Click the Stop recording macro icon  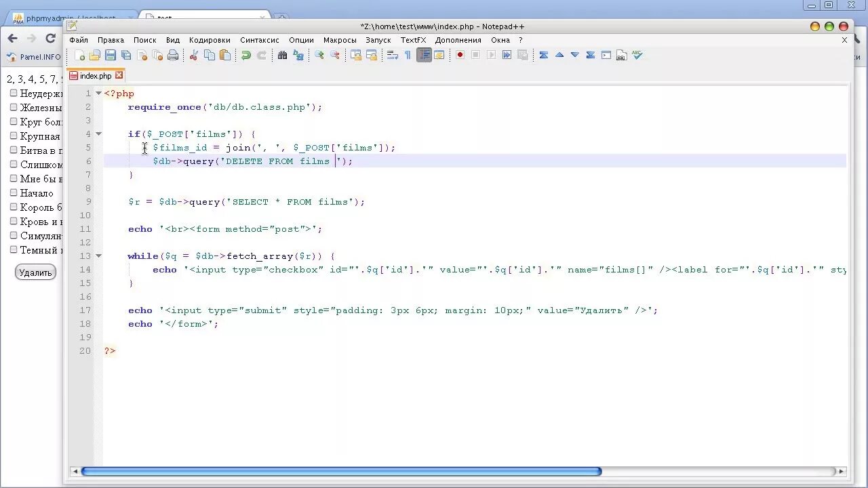click(475, 56)
